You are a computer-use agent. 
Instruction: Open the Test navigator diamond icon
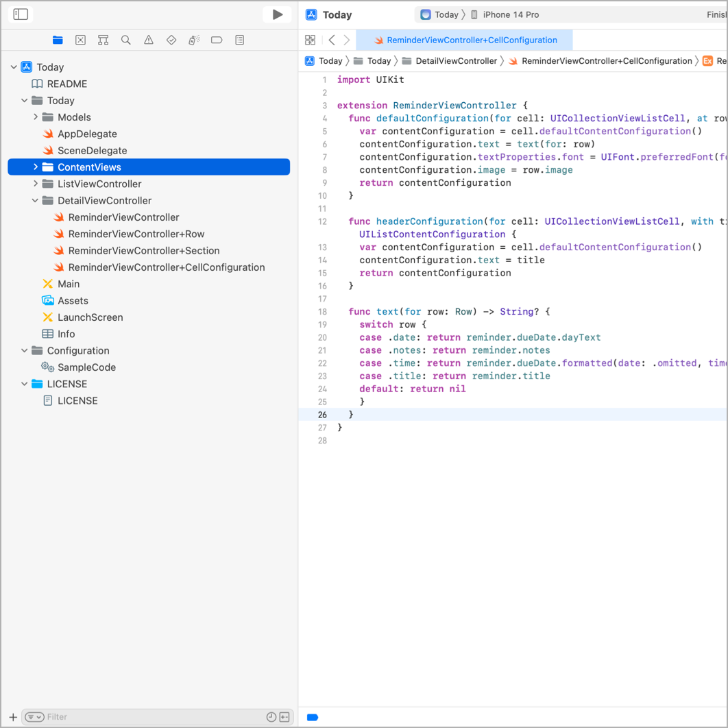pyautogui.click(x=171, y=40)
